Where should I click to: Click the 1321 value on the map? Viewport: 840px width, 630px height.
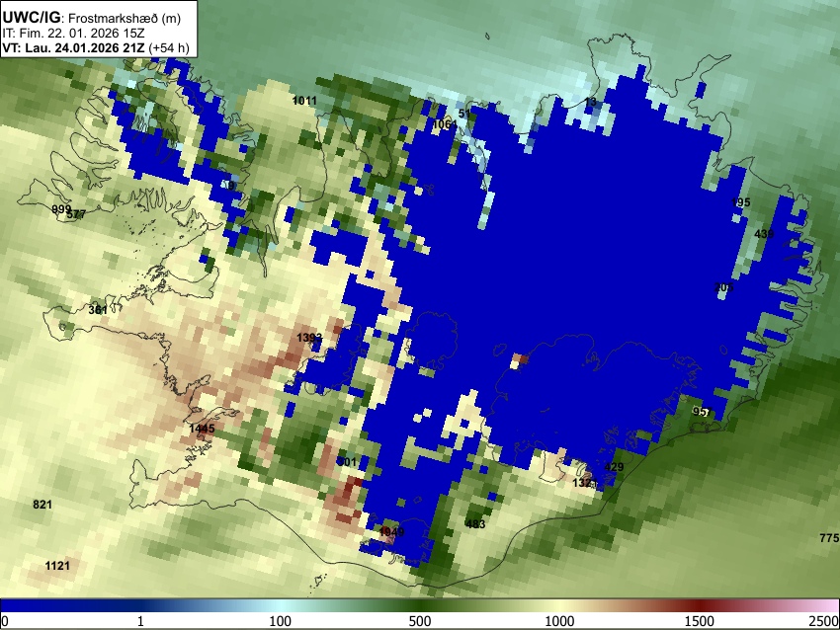pos(584,483)
